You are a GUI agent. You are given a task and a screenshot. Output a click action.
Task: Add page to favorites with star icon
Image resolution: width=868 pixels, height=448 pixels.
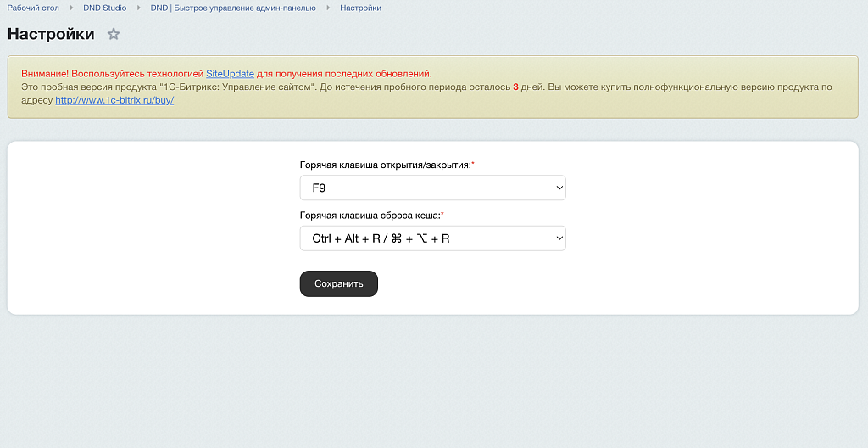point(114,35)
